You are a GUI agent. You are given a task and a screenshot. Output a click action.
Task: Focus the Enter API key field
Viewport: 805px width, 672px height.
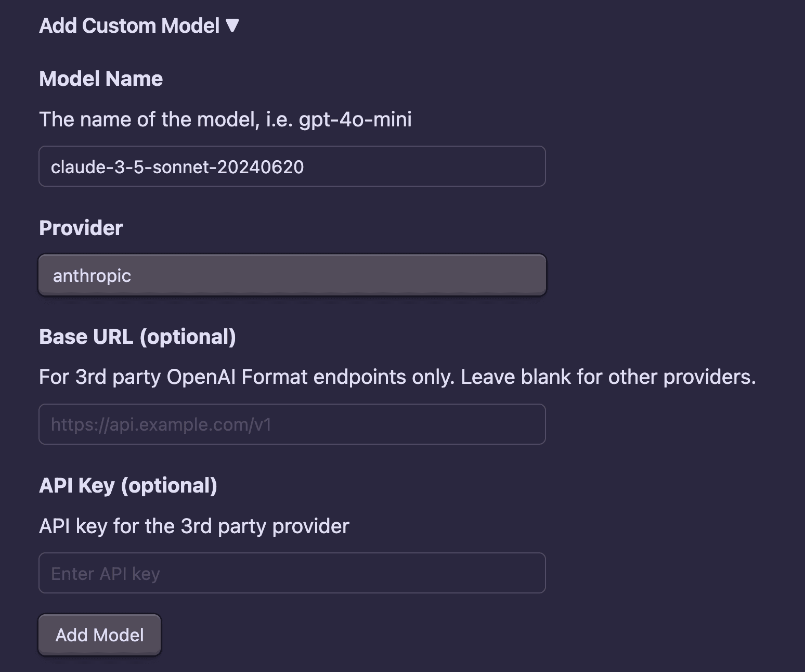tap(292, 573)
